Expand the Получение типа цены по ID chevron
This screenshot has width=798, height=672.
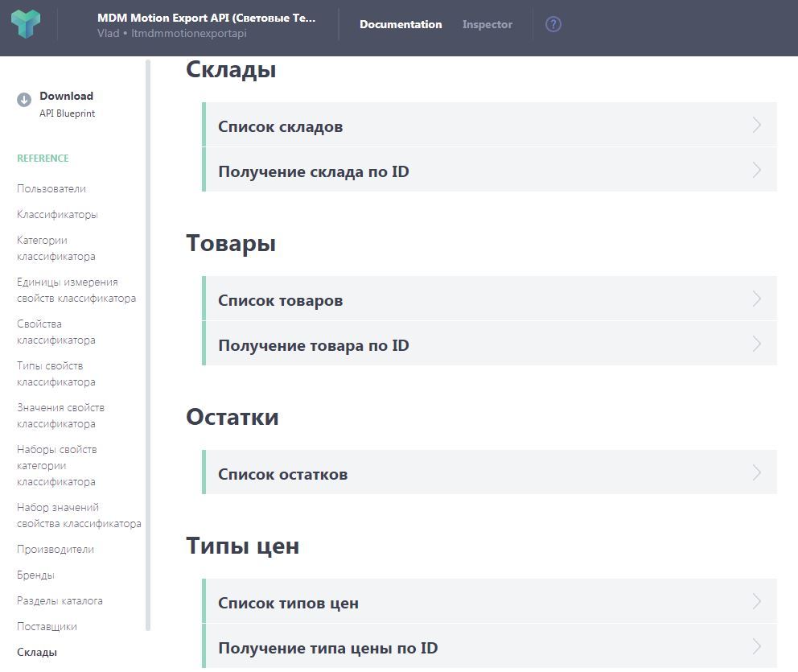point(757,647)
